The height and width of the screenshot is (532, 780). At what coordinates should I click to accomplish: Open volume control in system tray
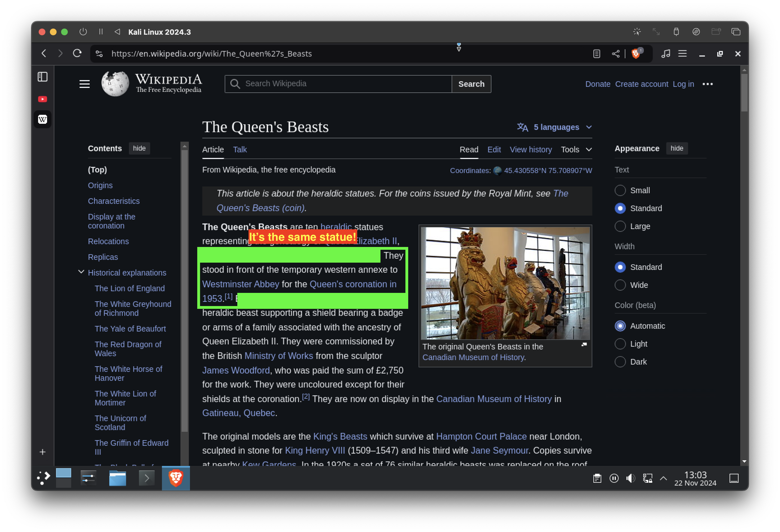(x=631, y=478)
